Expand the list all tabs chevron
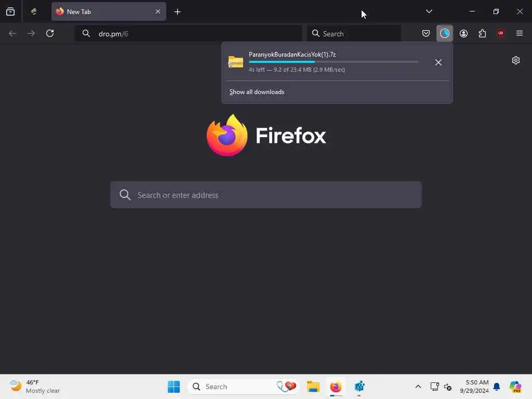Image resolution: width=532 pixels, height=399 pixels. [429, 11]
